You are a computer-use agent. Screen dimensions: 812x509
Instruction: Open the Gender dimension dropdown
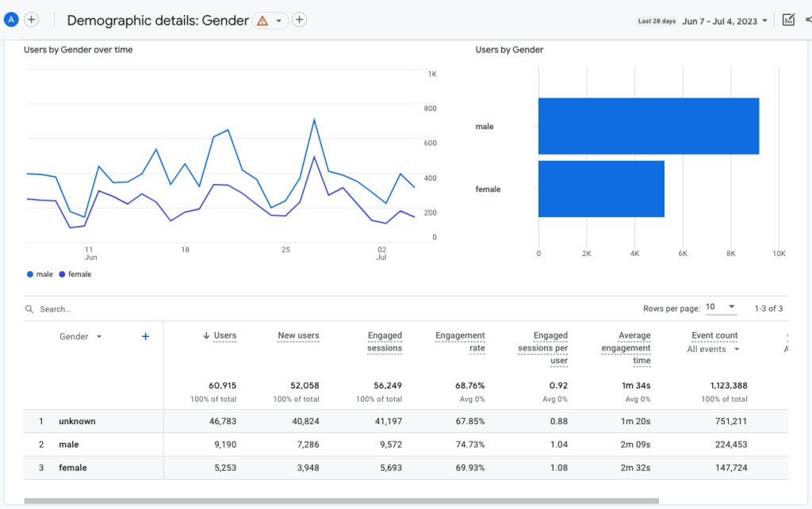pyautogui.click(x=80, y=336)
